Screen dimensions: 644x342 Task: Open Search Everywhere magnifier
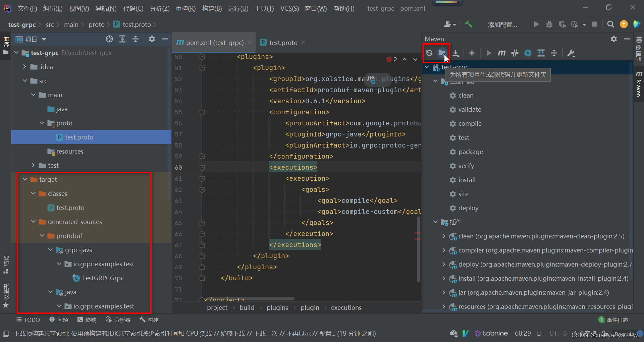[x=611, y=24]
